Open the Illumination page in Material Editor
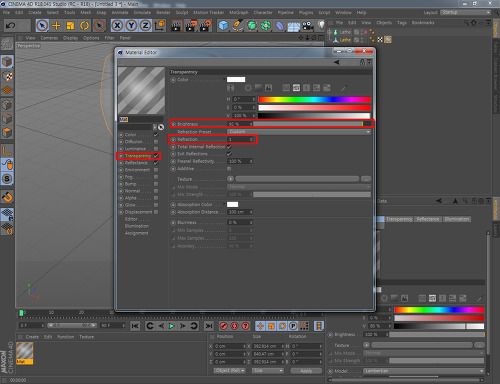The image size is (500, 384). (x=137, y=226)
